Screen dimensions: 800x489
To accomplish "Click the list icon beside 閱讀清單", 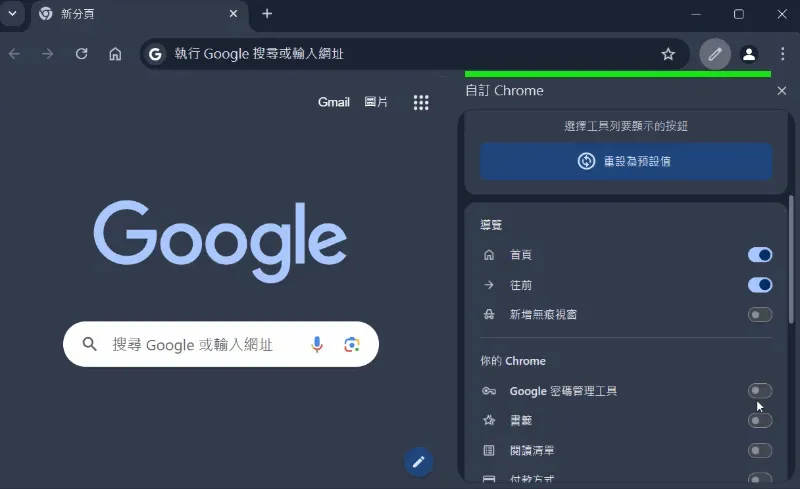I will pos(489,450).
